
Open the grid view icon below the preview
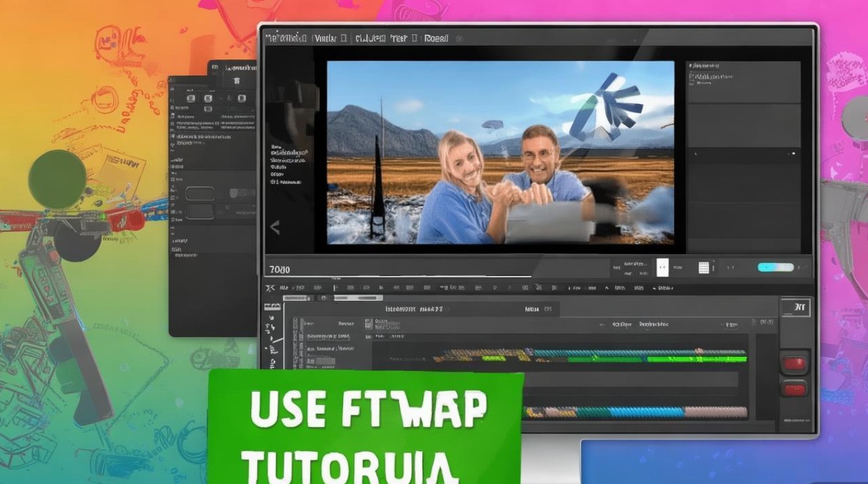coord(704,267)
